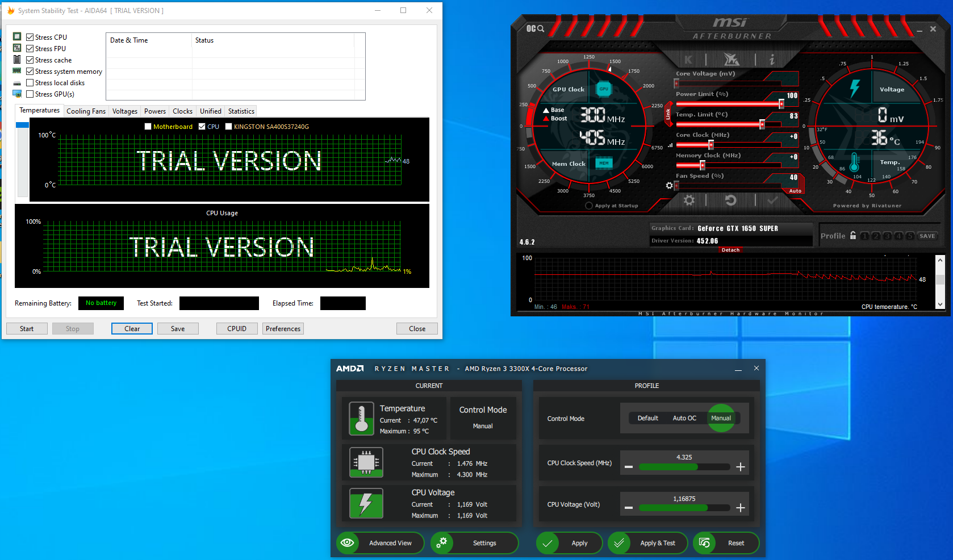Enable Motherboard temperature graph checkbox
The height and width of the screenshot is (560, 953).
pyautogui.click(x=148, y=127)
